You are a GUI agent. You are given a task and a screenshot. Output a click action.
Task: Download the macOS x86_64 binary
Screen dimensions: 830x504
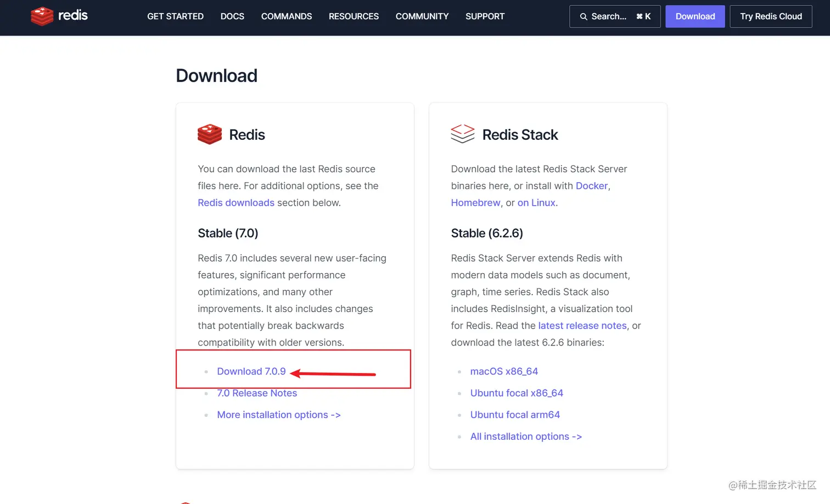(504, 371)
